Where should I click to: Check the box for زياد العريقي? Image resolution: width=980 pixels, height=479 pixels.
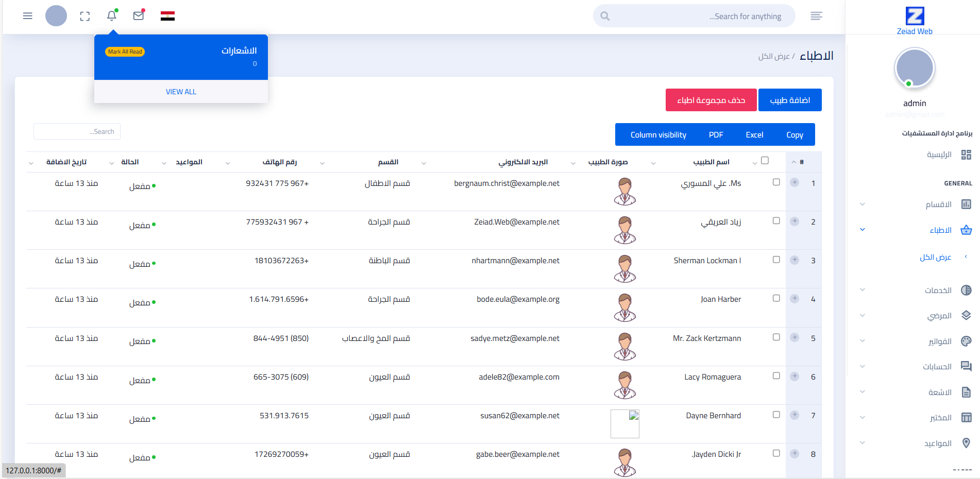[776, 220]
